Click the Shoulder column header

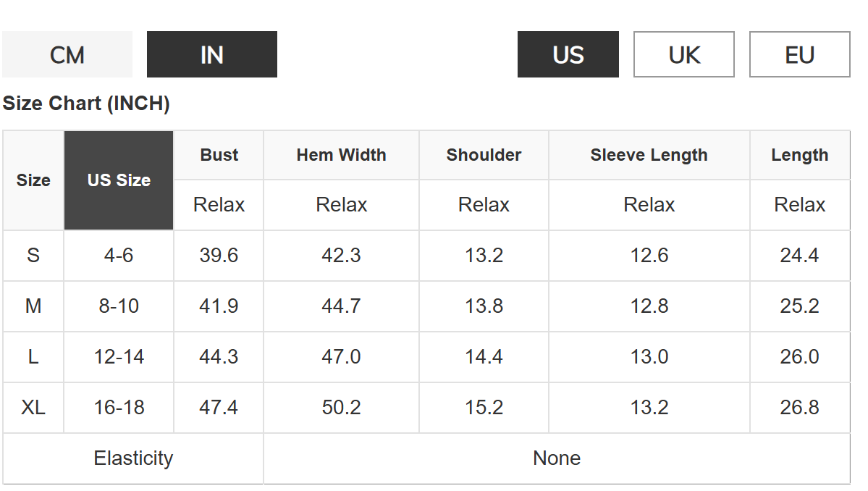click(484, 155)
